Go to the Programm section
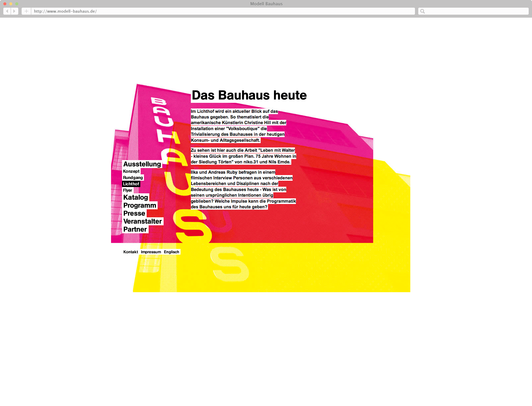 click(x=140, y=205)
